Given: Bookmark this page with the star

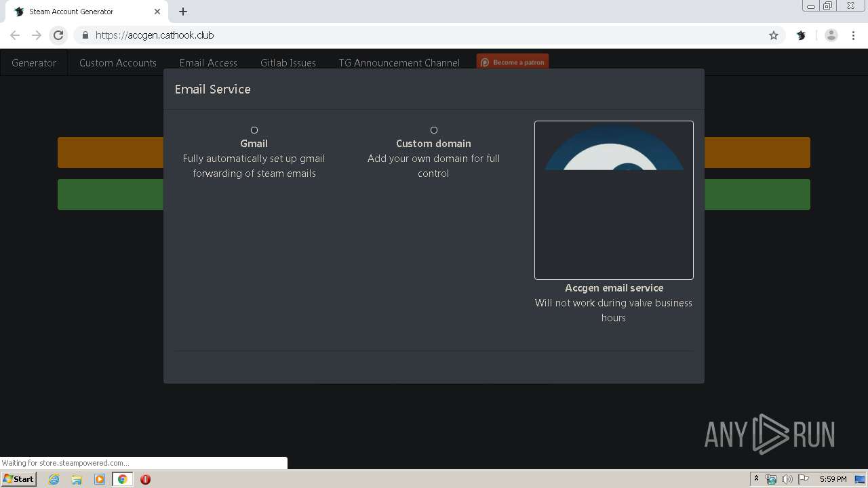Looking at the screenshot, I should pyautogui.click(x=774, y=35).
